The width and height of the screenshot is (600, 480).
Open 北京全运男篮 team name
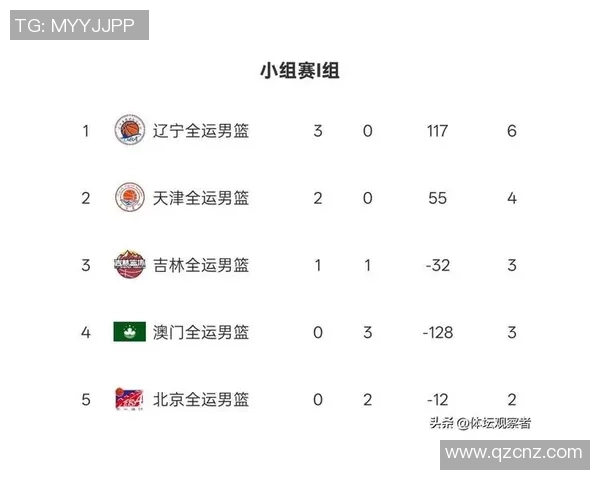(x=201, y=399)
